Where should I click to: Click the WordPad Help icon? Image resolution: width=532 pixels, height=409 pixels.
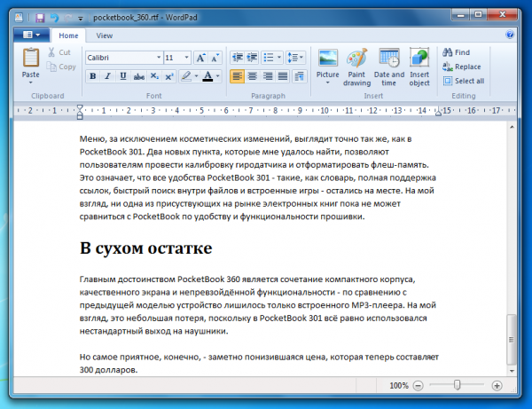pos(509,35)
